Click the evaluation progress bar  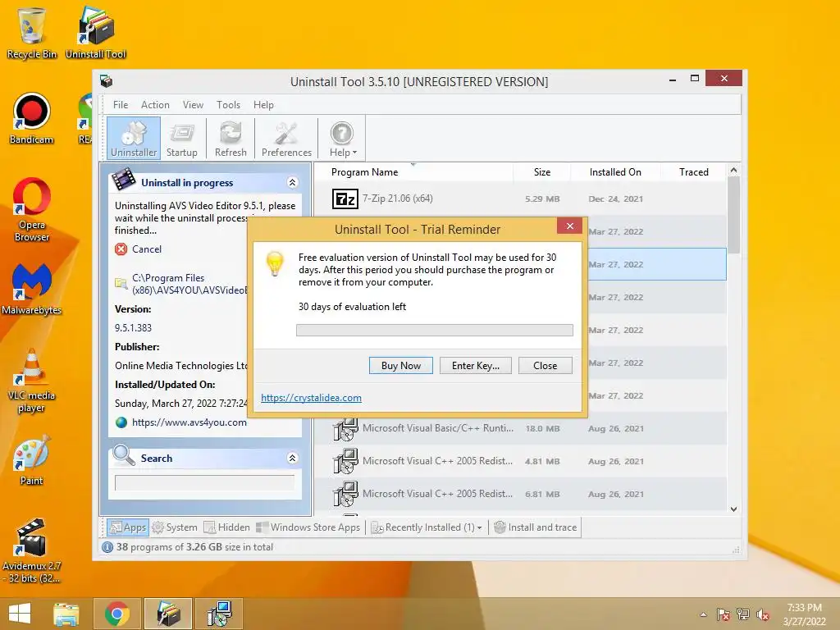[x=435, y=330]
